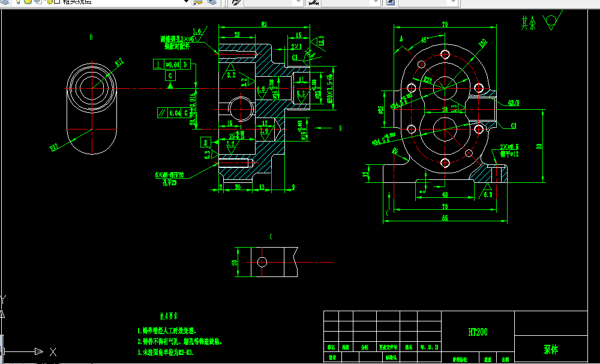Select the perpendicularity tolerance frame ø0.01 D
Viewport: 600px width, 364px height.
coord(172,64)
